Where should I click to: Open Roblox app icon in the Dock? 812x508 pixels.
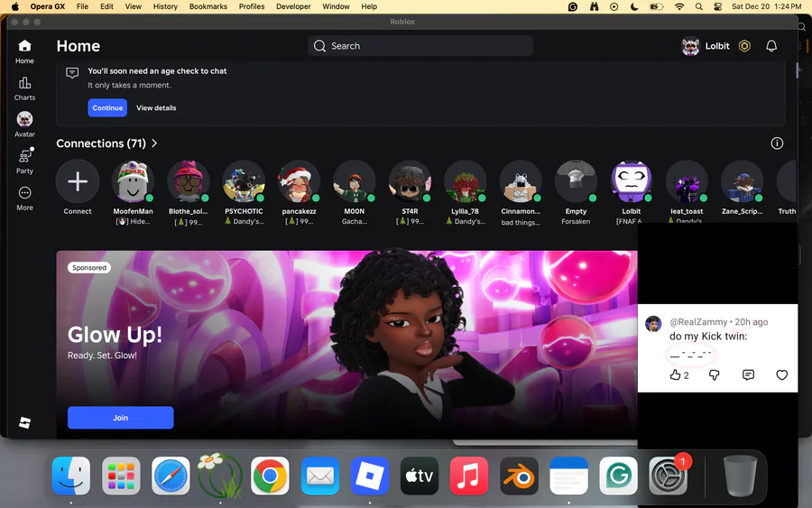coord(370,476)
